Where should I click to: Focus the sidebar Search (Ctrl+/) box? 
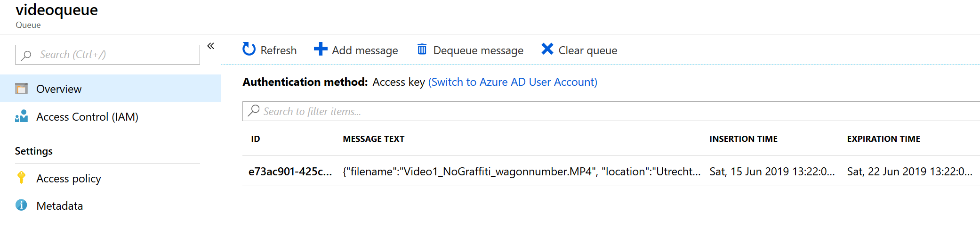click(113, 55)
